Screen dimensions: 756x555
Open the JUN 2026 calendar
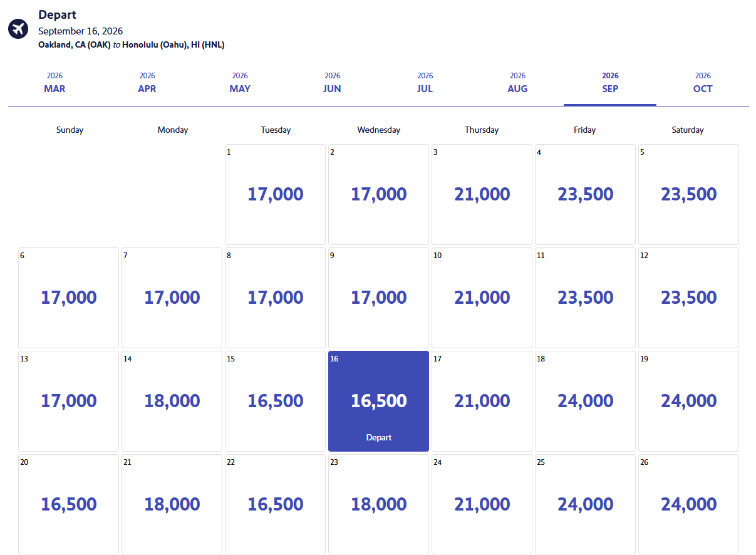coord(332,83)
